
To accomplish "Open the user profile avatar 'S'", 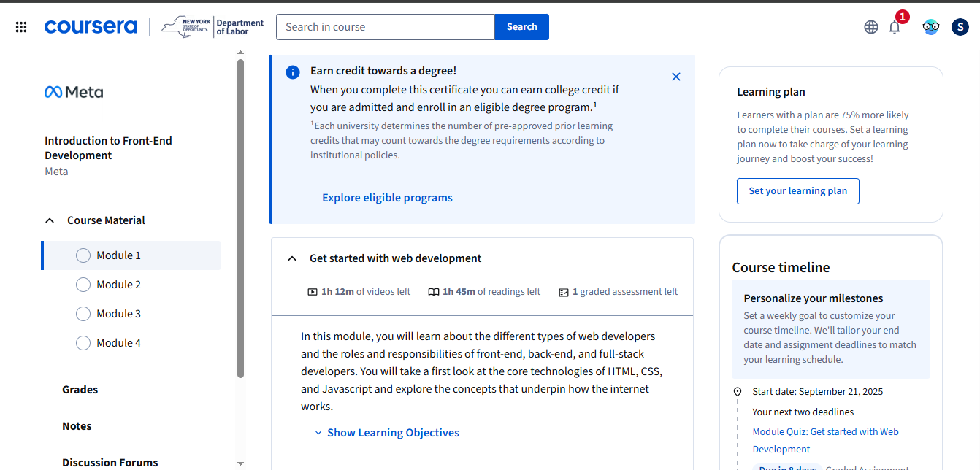I will click(x=960, y=27).
